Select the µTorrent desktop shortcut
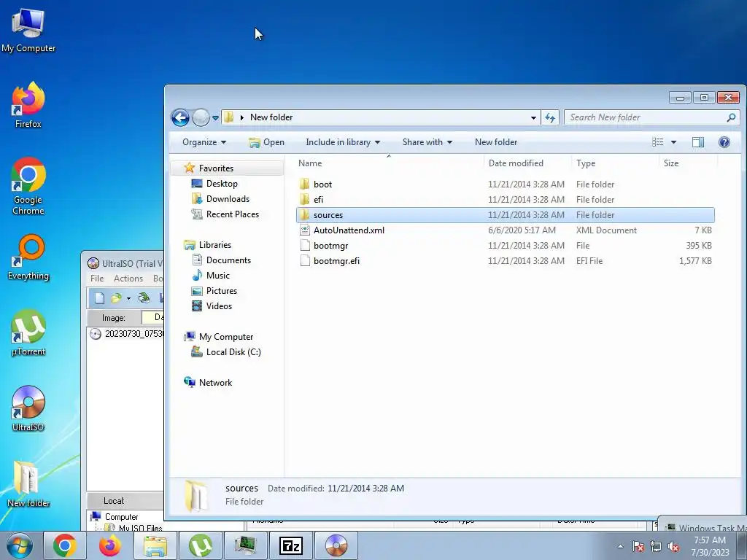 (28, 332)
